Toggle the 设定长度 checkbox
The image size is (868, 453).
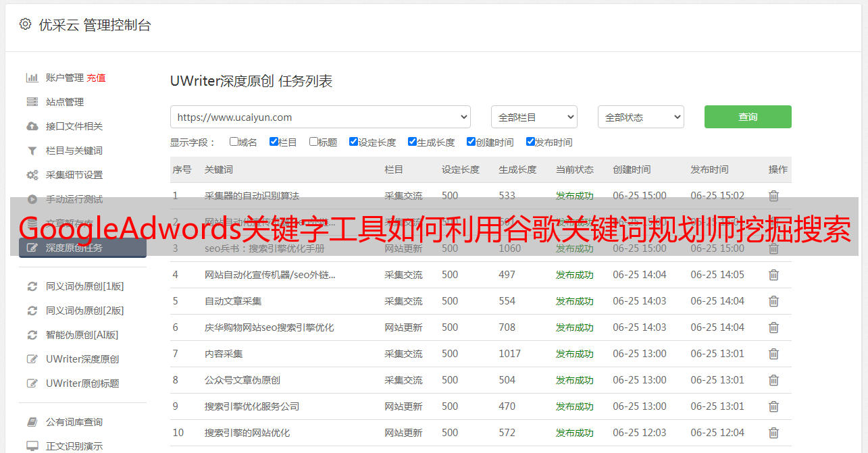coord(353,142)
